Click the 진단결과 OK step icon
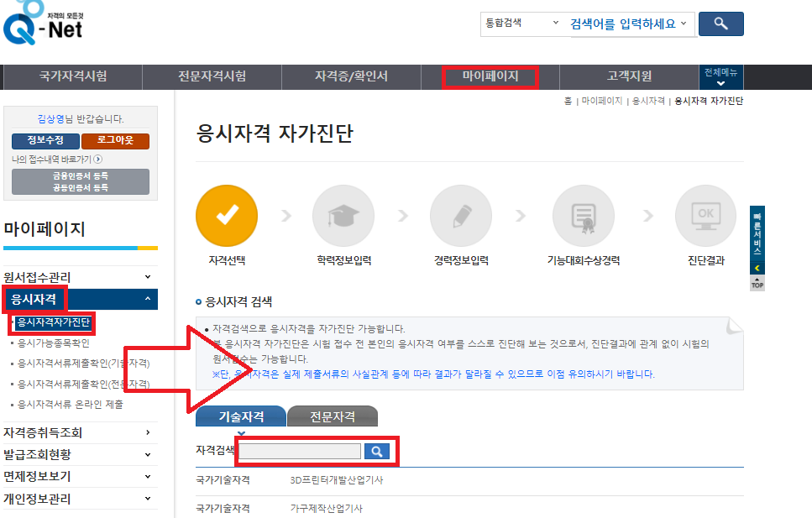 pos(705,216)
